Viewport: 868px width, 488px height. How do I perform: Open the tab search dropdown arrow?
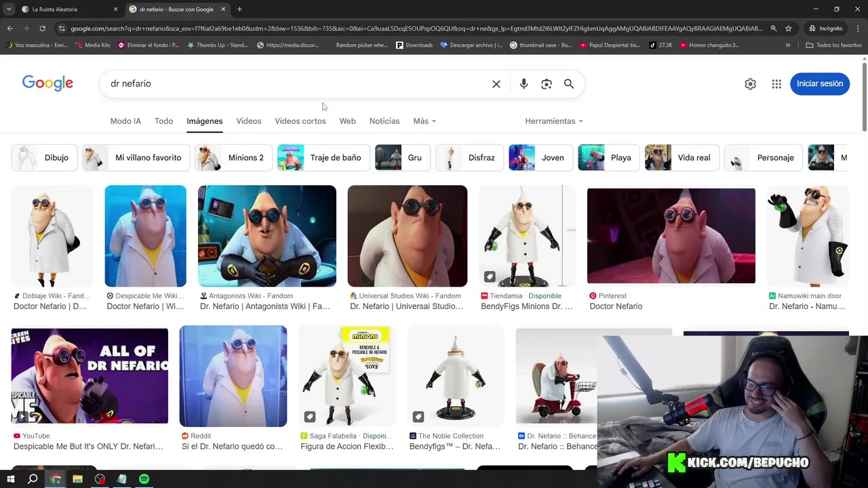tap(9, 9)
